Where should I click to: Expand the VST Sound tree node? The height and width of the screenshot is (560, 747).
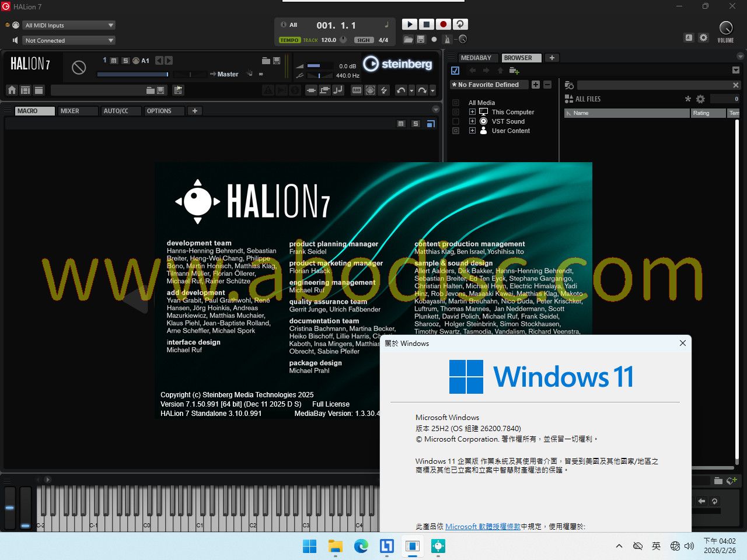pyautogui.click(x=472, y=121)
